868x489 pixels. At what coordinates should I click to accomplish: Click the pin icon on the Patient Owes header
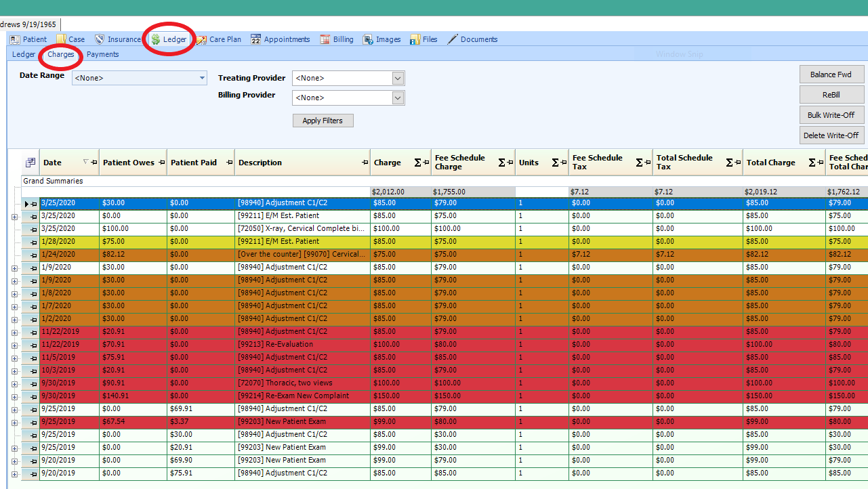pyautogui.click(x=161, y=163)
